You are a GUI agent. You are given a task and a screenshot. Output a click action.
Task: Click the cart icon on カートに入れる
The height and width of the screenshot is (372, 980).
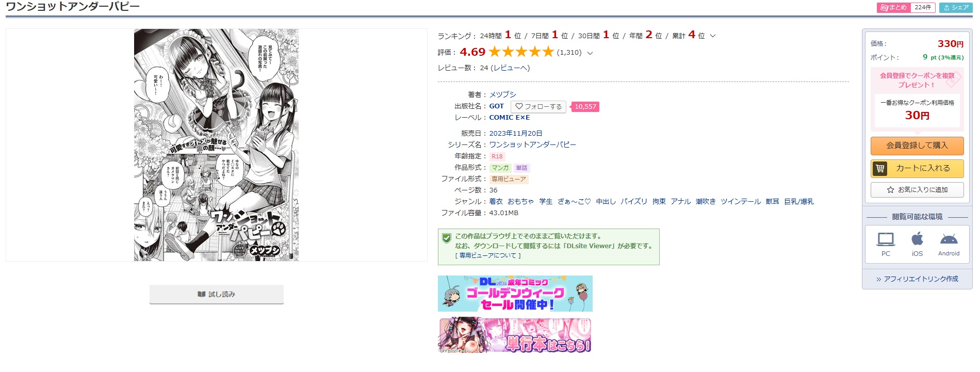tap(880, 168)
